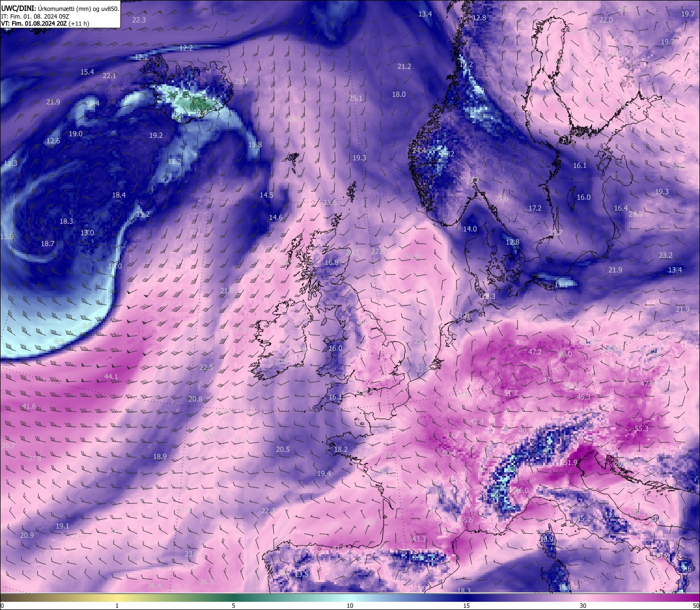Click the map value 11.8

coord(255,145)
